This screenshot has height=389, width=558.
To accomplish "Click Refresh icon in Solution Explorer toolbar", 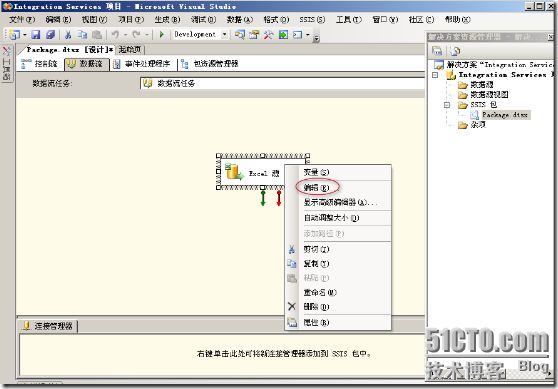I will tap(455, 51).
